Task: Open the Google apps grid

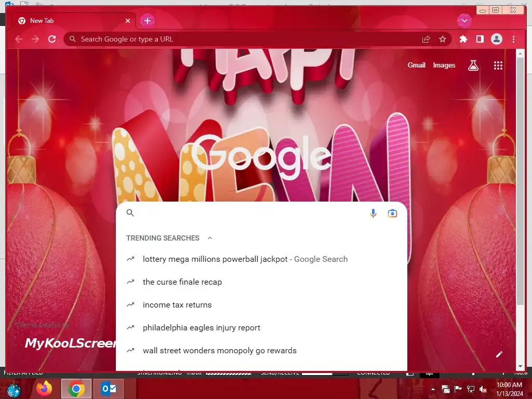Action: [498, 65]
